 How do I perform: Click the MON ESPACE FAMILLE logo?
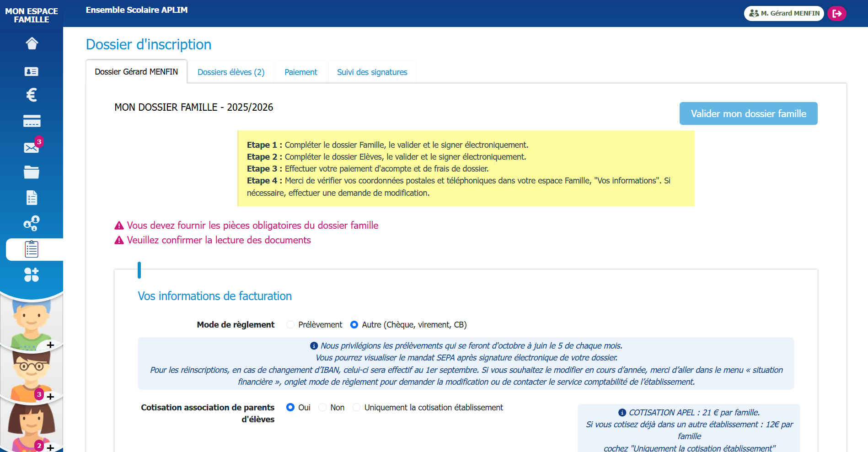point(32,16)
